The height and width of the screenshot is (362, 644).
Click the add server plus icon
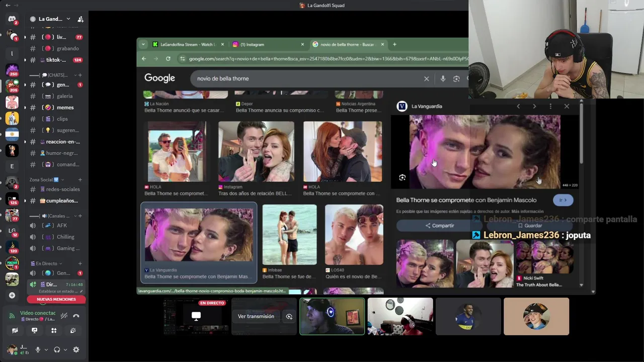point(12,295)
